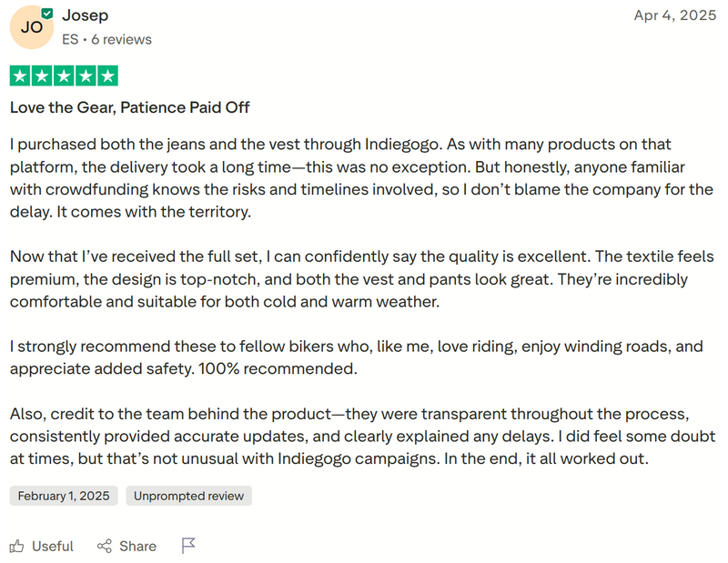This screenshot has height=563, width=728.
Task: Click the JO avatar circle
Action: click(30, 28)
